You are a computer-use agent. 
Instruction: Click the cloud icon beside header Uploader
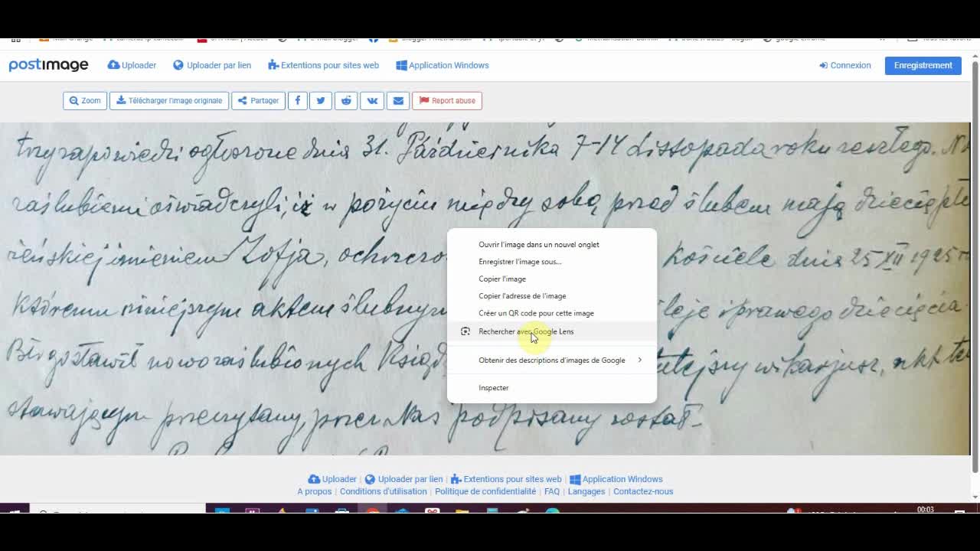113,65
